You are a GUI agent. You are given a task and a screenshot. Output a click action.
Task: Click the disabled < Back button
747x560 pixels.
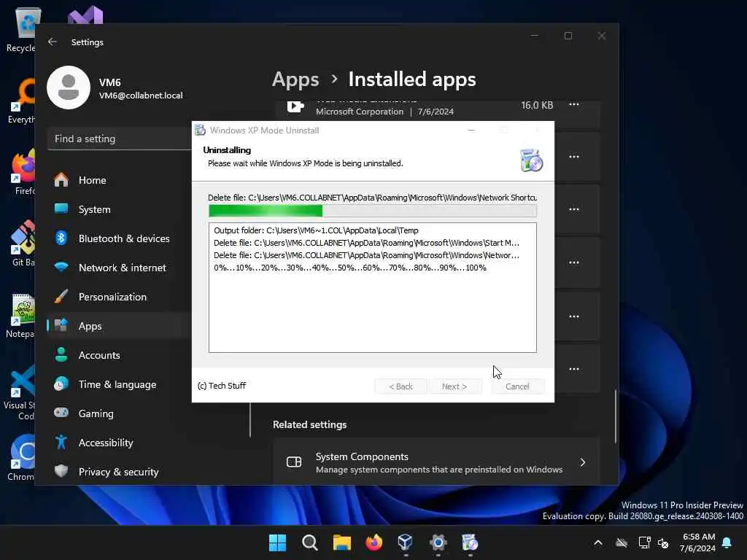click(x=400, y=386)
